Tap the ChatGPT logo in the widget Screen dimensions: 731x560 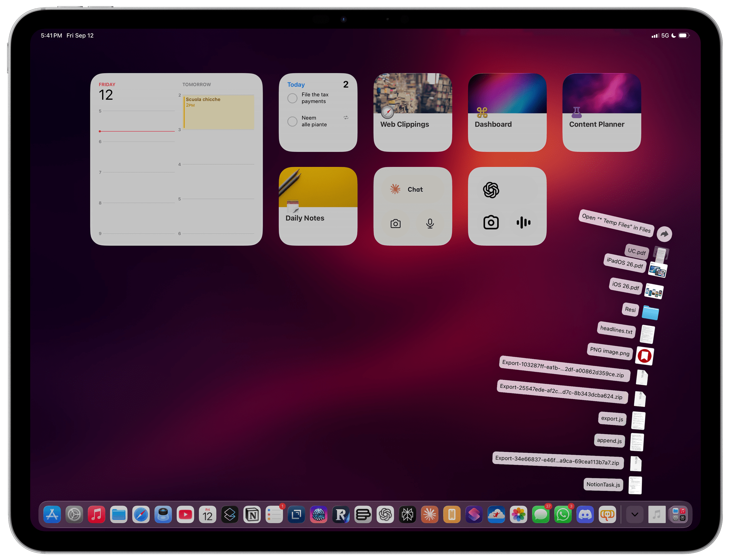coord(491,190)
